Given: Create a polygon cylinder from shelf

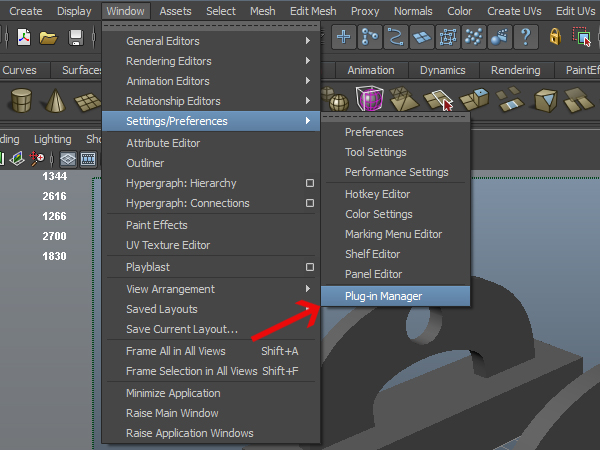Looking at the screenshot, I should (x=21, y=100).
